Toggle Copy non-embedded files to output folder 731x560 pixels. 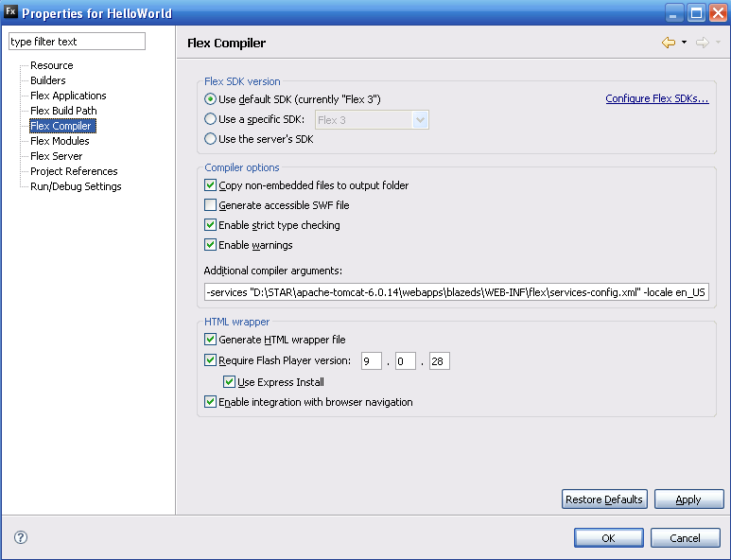click(x=210, y=185)
